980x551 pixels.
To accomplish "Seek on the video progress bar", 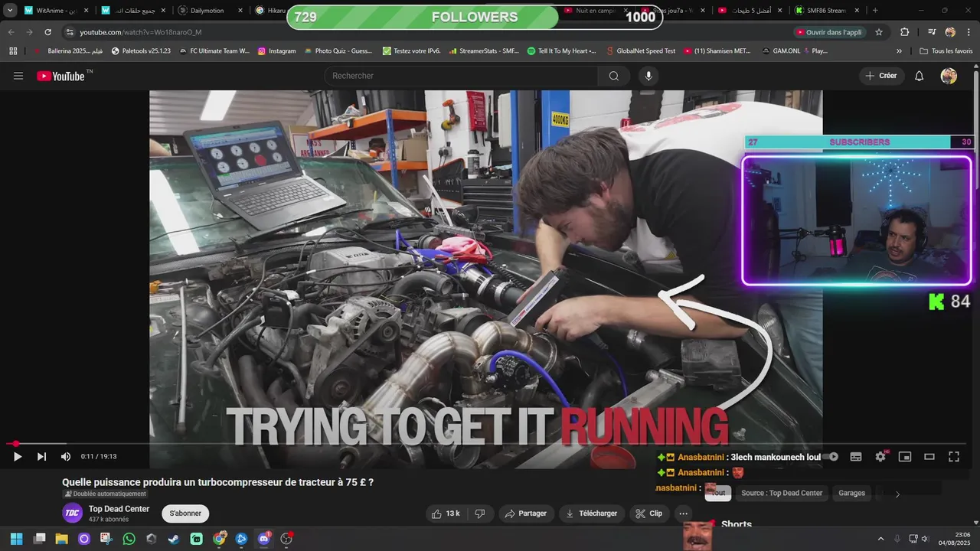I will [x=486, y=444].
